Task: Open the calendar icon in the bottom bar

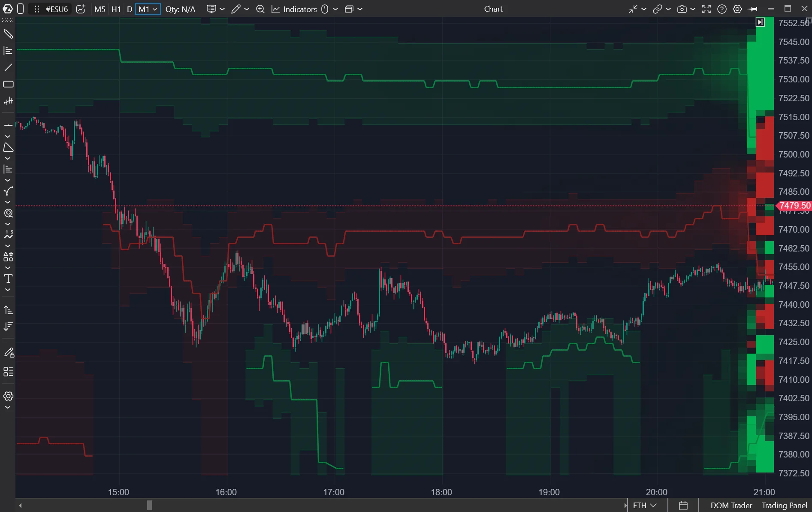Action: (x=683, y=506)
